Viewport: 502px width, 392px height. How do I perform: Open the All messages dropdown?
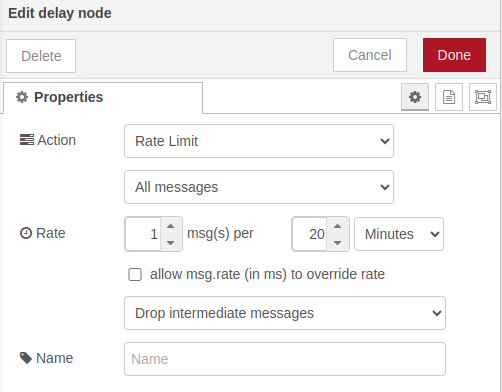(x=259, y=187)
